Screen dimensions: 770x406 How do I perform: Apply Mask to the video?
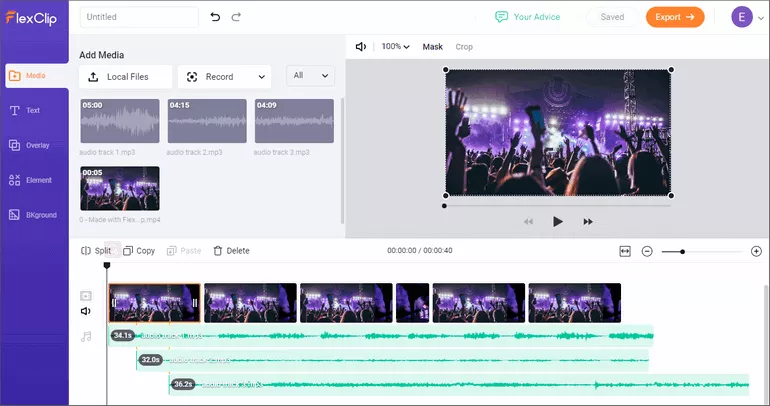(x=433, y=47)
